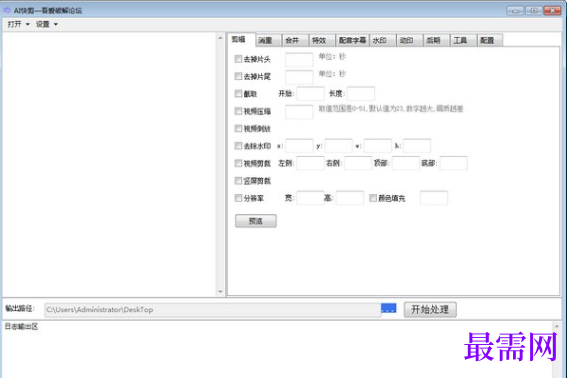Switch to the 后期 tab
Screen dimensions: 576x378
pyautogui.click(x=436, y=40)
